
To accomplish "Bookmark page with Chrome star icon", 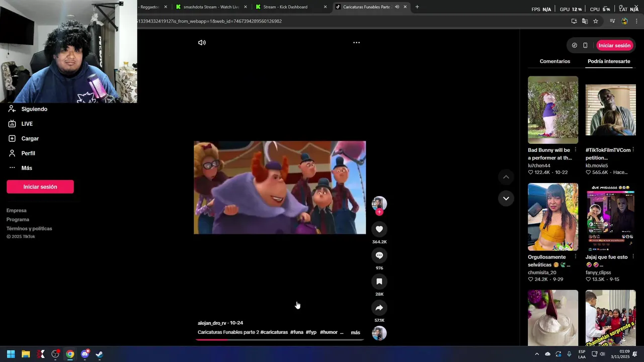I will [x=596, y=21].
